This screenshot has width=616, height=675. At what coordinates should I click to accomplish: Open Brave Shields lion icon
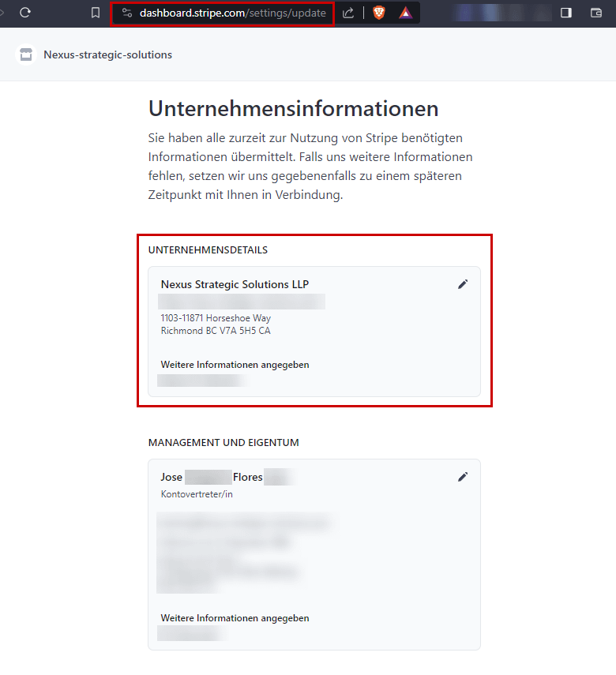coord(379,13)
